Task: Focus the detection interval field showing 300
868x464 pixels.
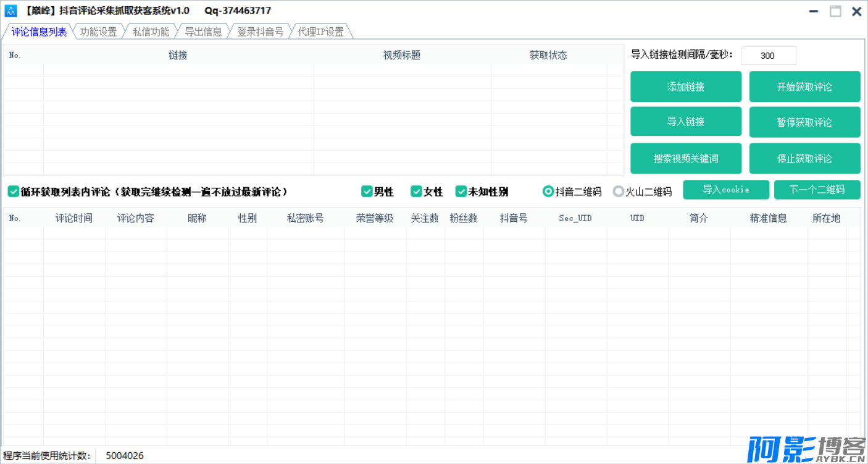Action: [768, 56]
